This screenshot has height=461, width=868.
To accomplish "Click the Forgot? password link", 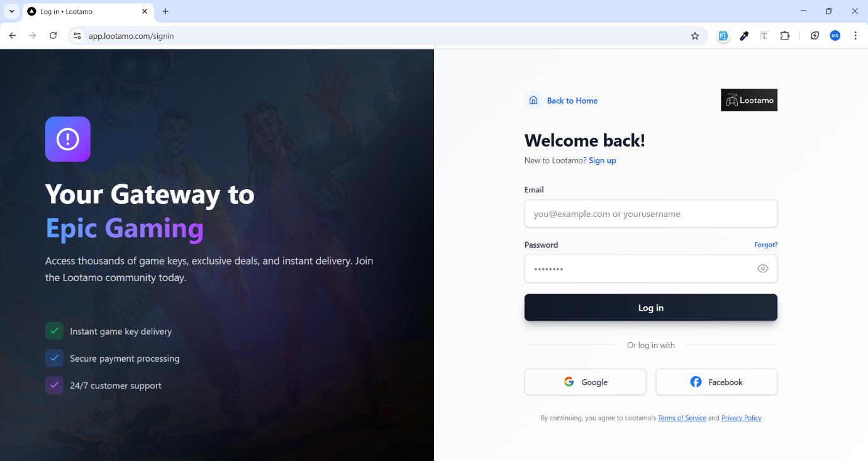I will point(766,245).
